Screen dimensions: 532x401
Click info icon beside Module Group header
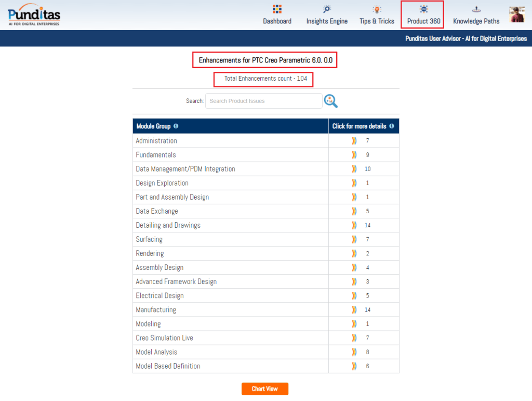click(x=176, y=126)
